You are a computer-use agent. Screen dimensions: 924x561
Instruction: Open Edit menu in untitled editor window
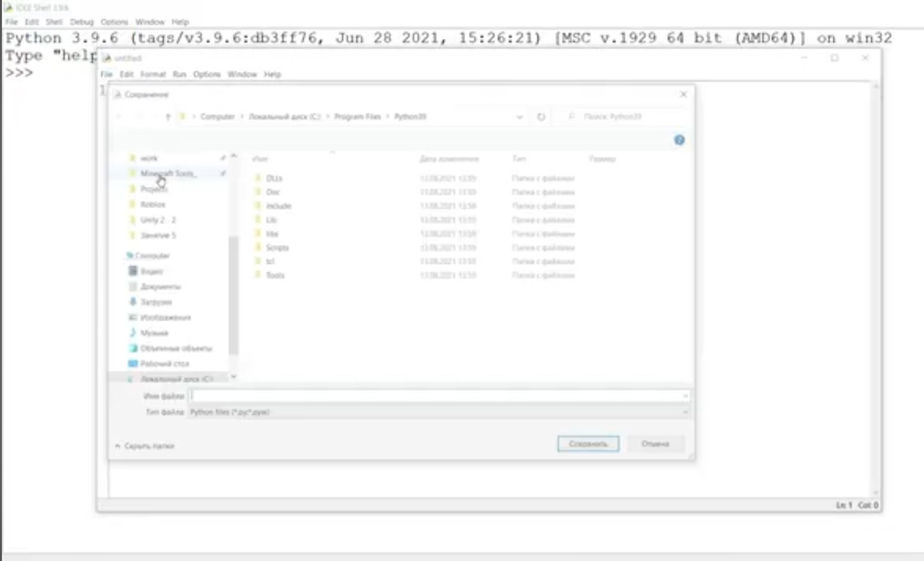click(x=126, y=74)
